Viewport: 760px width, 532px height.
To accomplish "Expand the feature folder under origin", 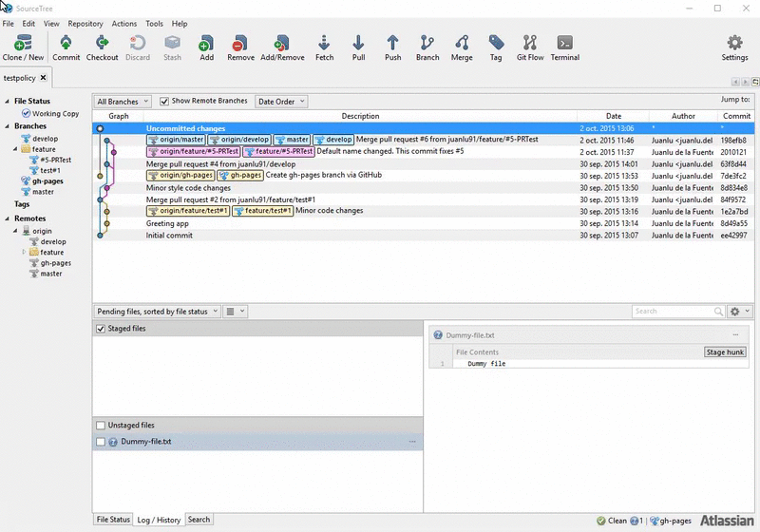I will [24, 252].
